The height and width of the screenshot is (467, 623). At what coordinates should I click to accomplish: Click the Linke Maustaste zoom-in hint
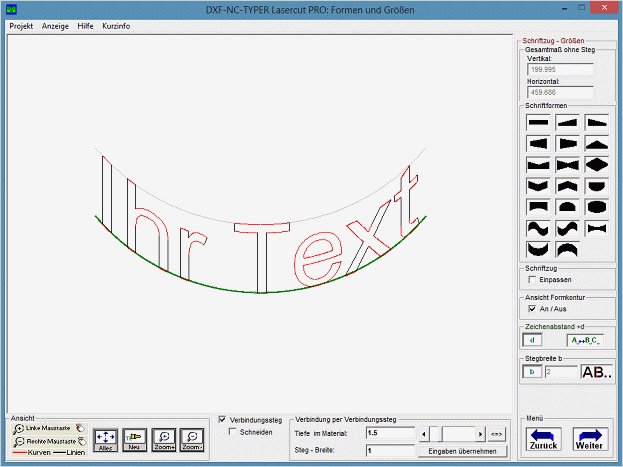[49, 428]
